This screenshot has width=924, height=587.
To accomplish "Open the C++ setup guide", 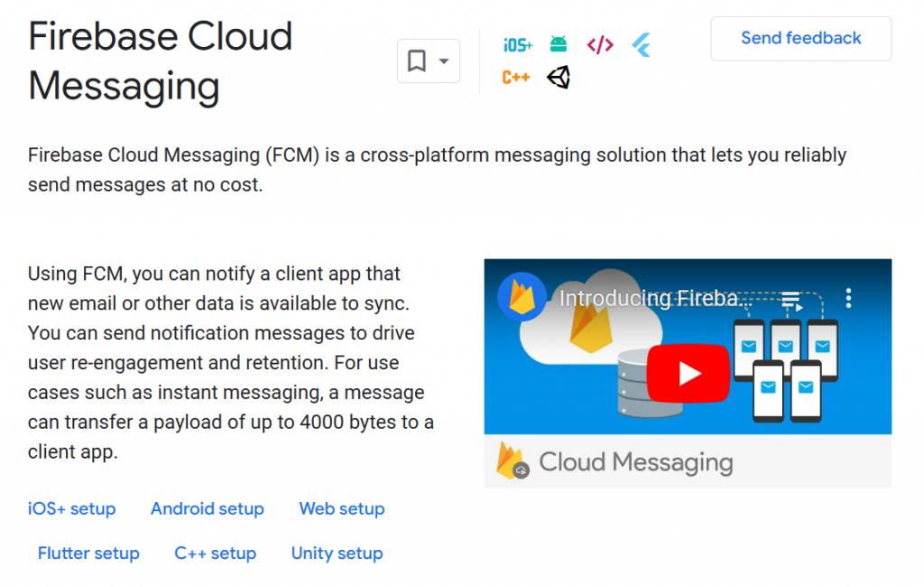I will coord(215,553).
